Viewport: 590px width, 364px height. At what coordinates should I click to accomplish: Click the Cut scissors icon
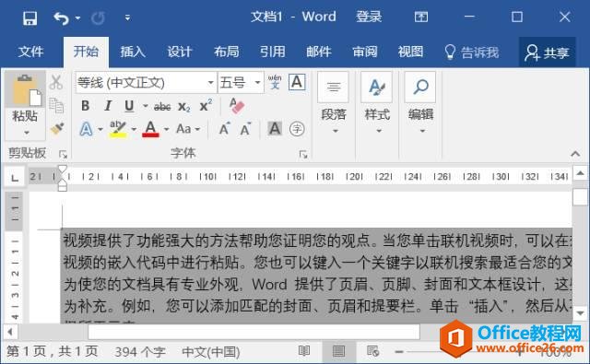click(56, 82)
